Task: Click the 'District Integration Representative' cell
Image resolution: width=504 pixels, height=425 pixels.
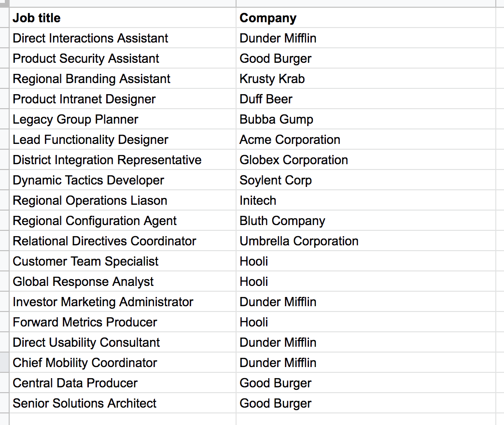Action: pyautogui.click(x=123, y=159)
